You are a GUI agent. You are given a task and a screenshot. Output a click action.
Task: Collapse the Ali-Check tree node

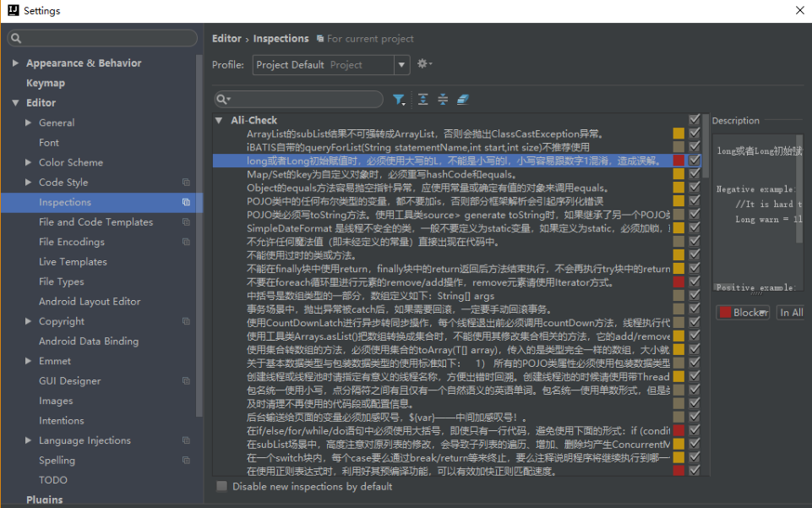pos(218,119)
